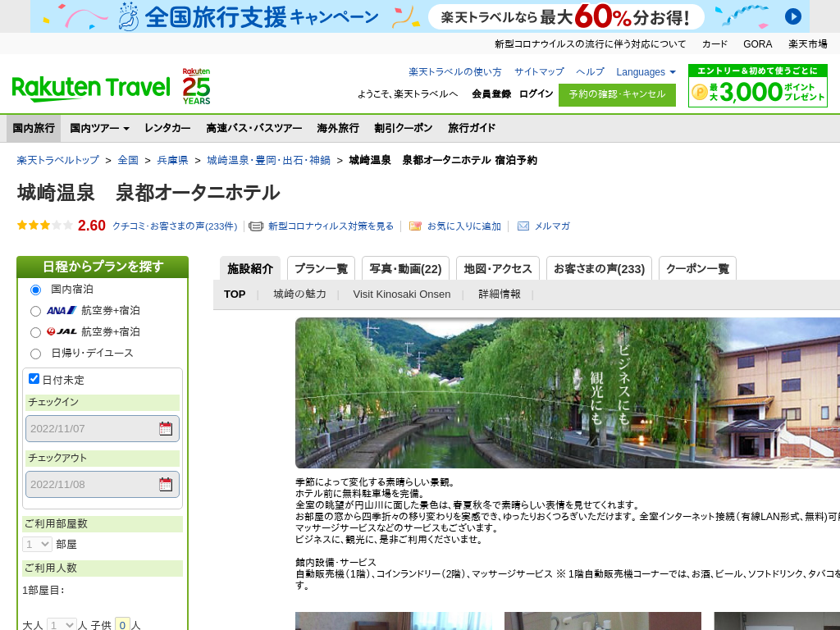Open the 城崎の魅力 sub-tab
Screen dimensions: 840x630
point(299,294)
